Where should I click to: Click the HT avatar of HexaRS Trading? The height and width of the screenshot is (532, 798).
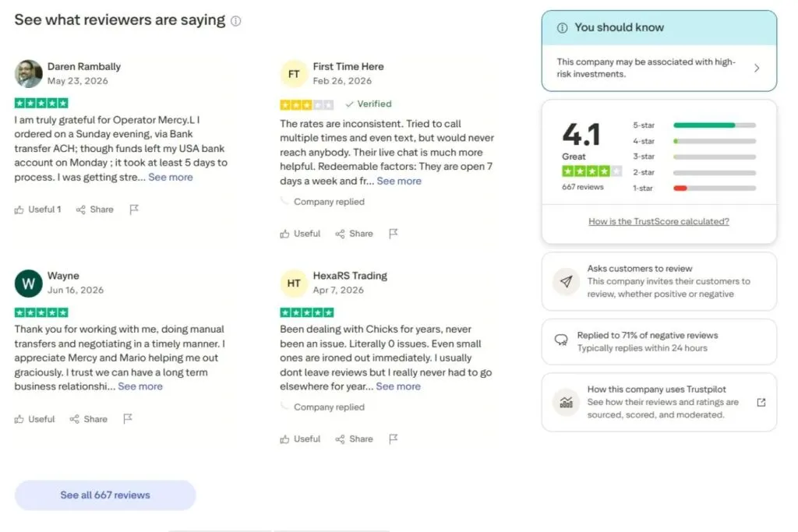(294, 284)
